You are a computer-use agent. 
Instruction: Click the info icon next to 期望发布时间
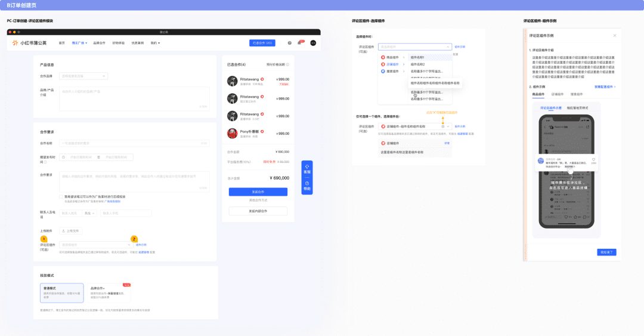45,162
